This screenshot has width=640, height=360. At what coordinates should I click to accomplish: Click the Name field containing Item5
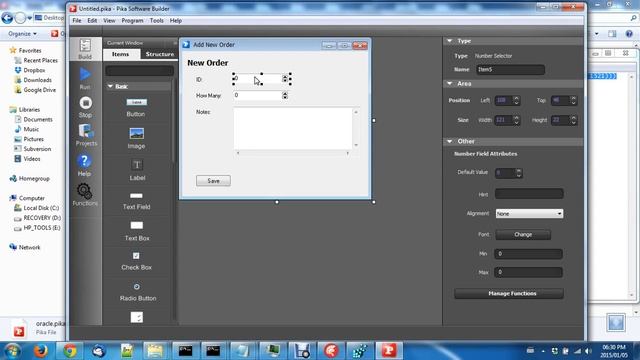pyautogui.click(x=510, y=69)
